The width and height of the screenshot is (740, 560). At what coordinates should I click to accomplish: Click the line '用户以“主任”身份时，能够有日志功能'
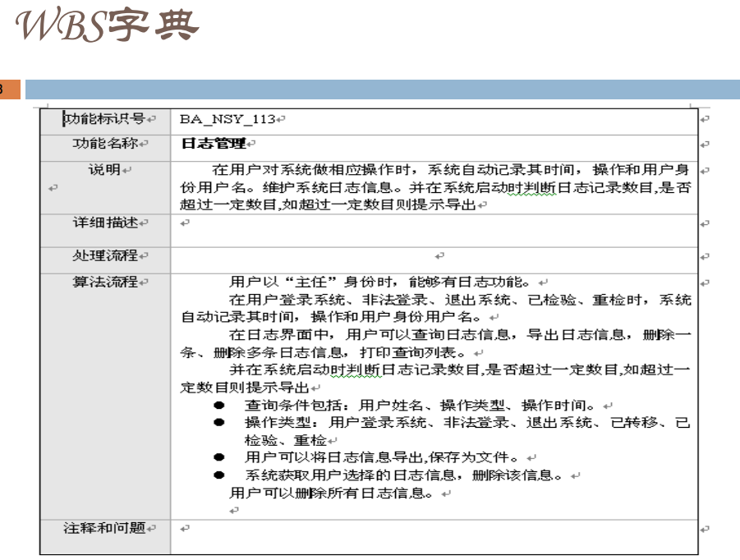(379, 282)
